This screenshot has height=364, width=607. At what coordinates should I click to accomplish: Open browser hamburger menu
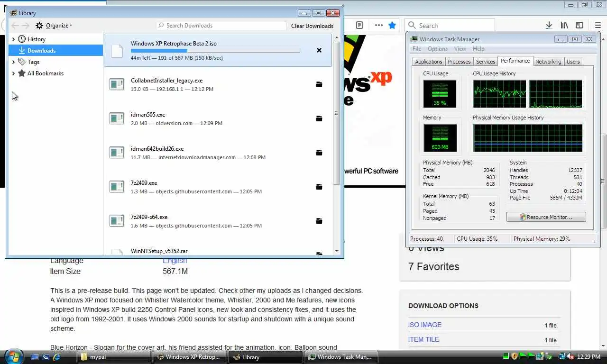[598, 25]
